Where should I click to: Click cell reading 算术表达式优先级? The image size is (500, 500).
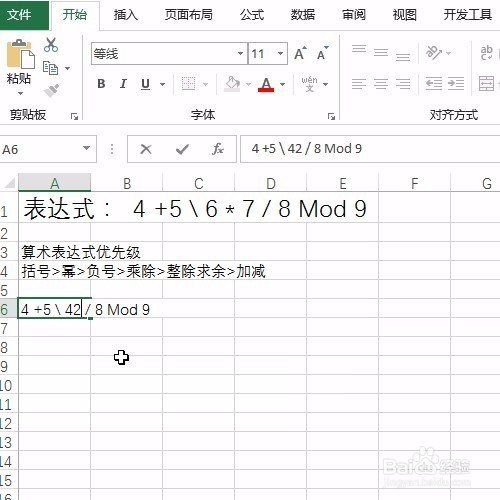(81, 252)
